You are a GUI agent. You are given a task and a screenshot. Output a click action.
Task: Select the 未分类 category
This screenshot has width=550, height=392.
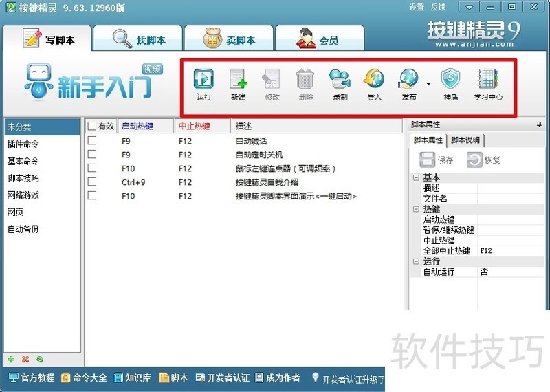click(42, 127)
